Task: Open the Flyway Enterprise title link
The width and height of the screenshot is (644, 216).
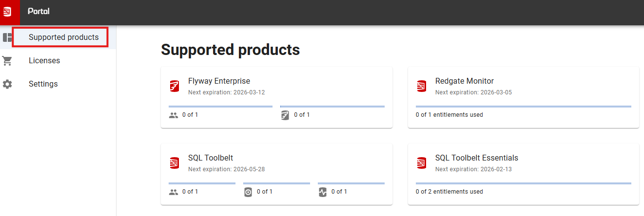Action: coord(219,81)
